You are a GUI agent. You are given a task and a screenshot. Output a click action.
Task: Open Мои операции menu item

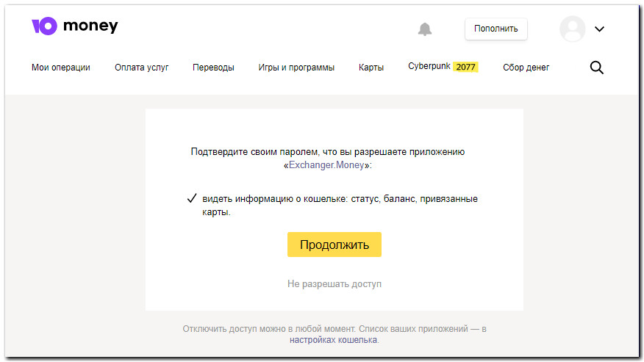pyautogui.click(x=61, y=68)
